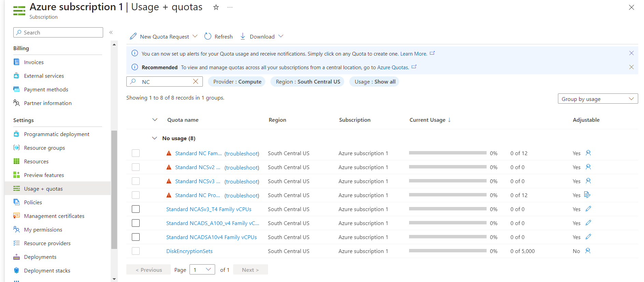Click edit pencil for NCADSA10v4 row

[588, 237]
